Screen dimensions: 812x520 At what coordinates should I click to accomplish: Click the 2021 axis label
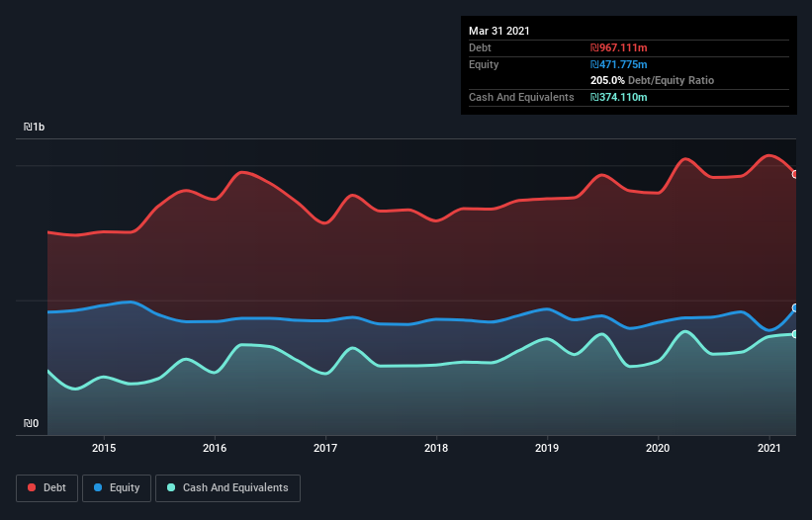[769, 448]
